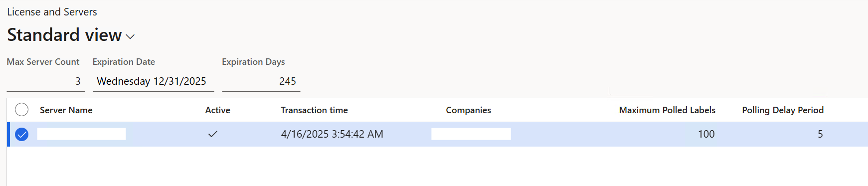Click the License and Servers page label

(52, 12)
